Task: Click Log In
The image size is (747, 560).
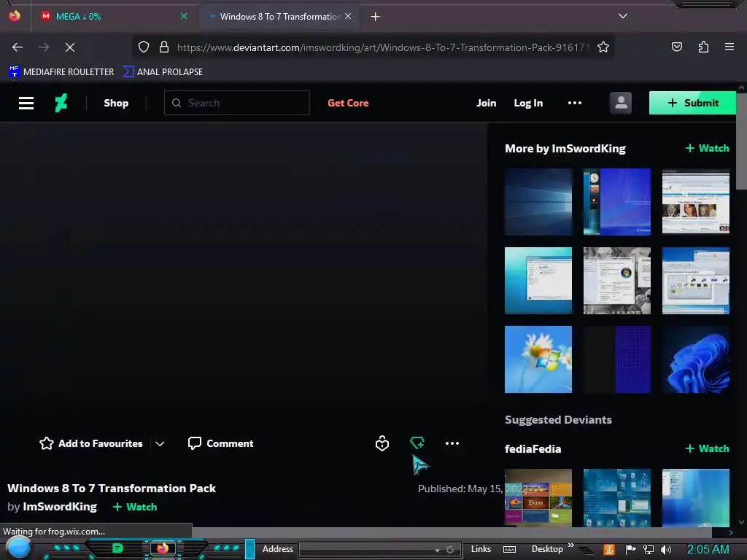Action: click(x=528, y=103)
